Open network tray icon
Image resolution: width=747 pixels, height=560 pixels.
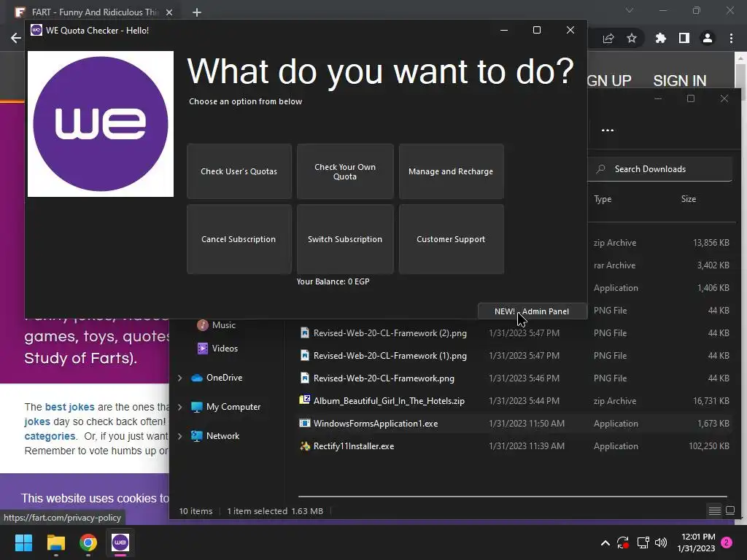pyautogui.click(x=643, y=542)
